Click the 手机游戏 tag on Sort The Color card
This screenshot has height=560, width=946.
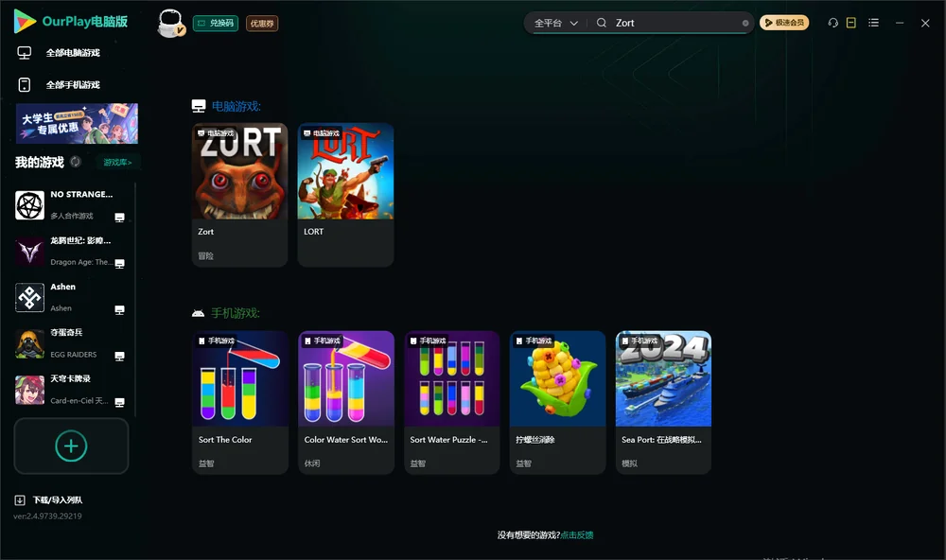217,341
